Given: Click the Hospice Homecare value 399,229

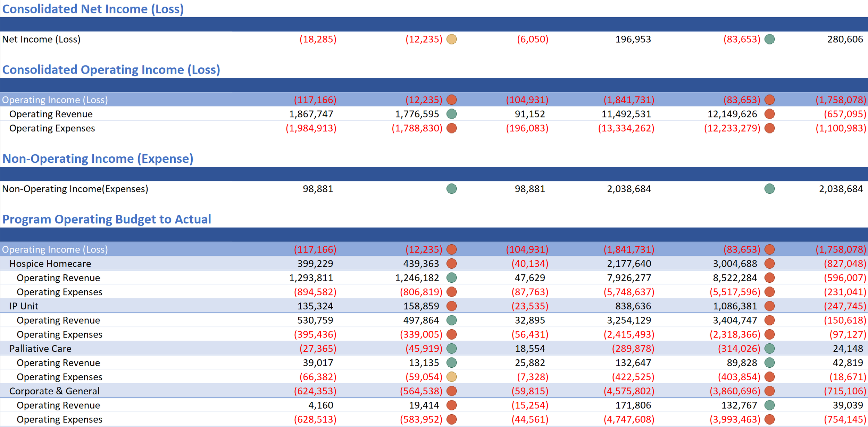Looking at the screenshot, I should (315, 264).
